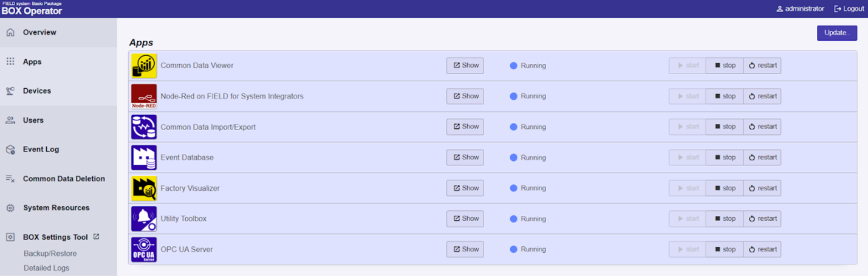The image size is (868, 276).
Task: Click the Devices robot arm icon
Action: (x=10, y=91)
